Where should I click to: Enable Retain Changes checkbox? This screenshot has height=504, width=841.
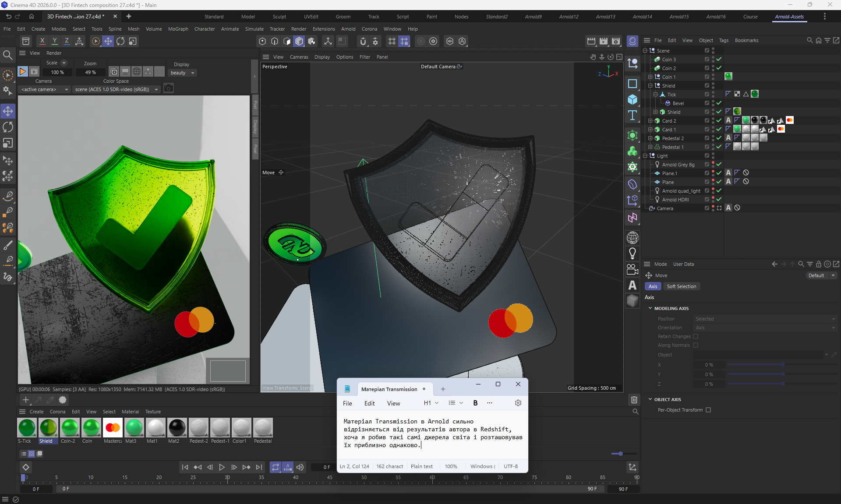pos(696,336)
